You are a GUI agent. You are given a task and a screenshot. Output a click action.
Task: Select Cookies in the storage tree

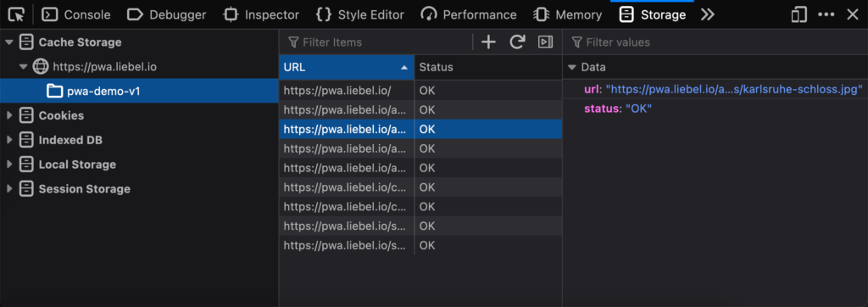click(61, 115)
